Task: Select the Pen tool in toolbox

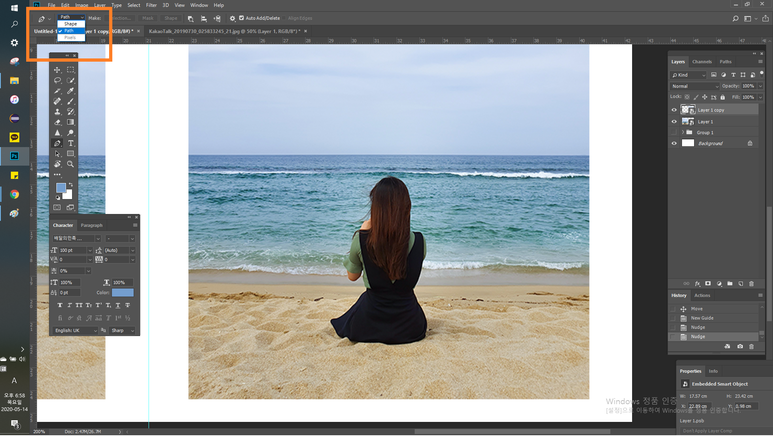Action: [57, 143]
